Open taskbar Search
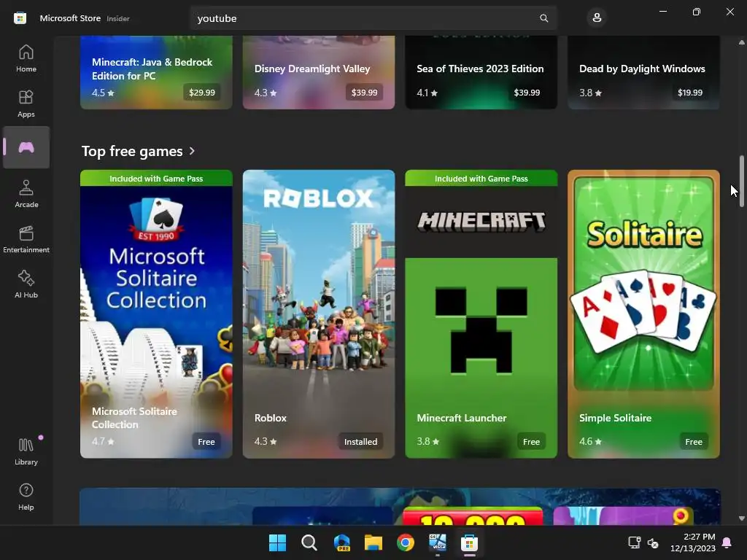This screenshot has height=560, width=747. coord(309,542)
